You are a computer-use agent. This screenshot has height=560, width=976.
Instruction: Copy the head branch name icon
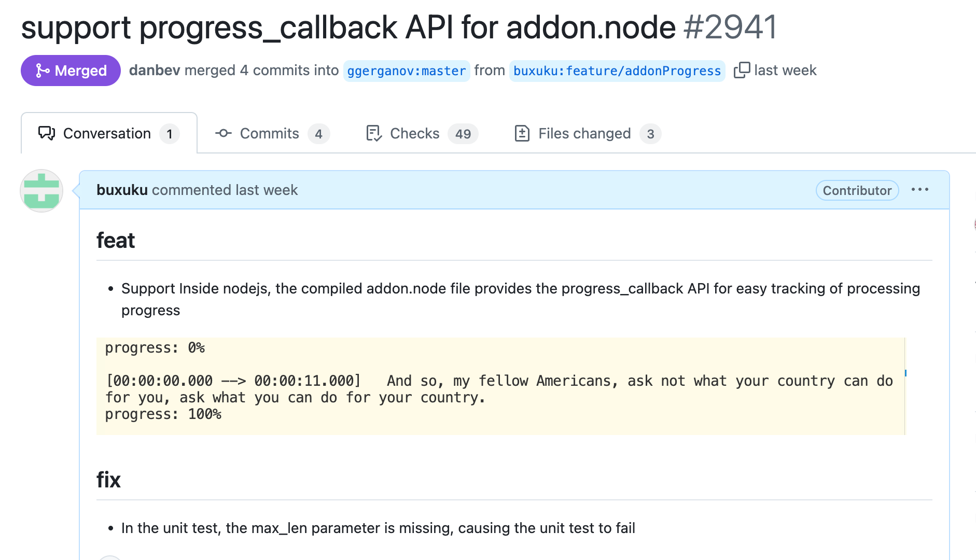(x=742, y=70)
